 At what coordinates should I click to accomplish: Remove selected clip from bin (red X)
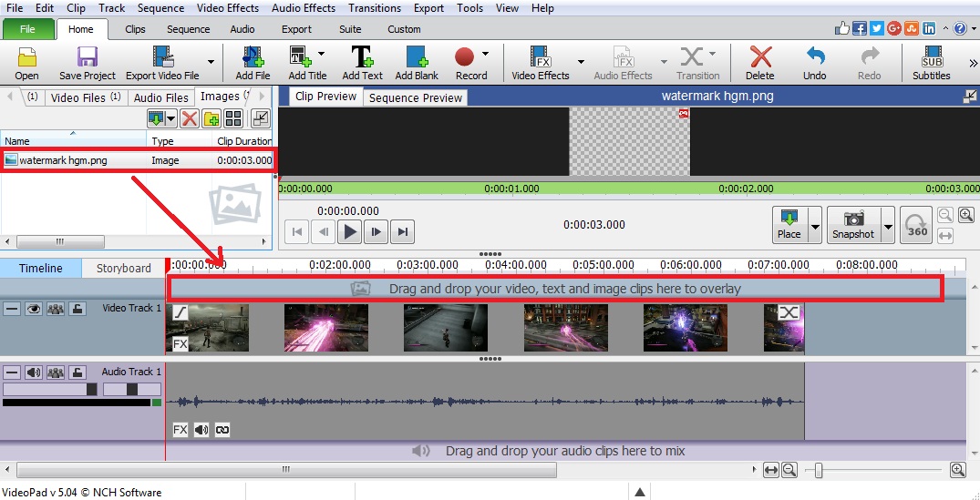click(190, 118)
